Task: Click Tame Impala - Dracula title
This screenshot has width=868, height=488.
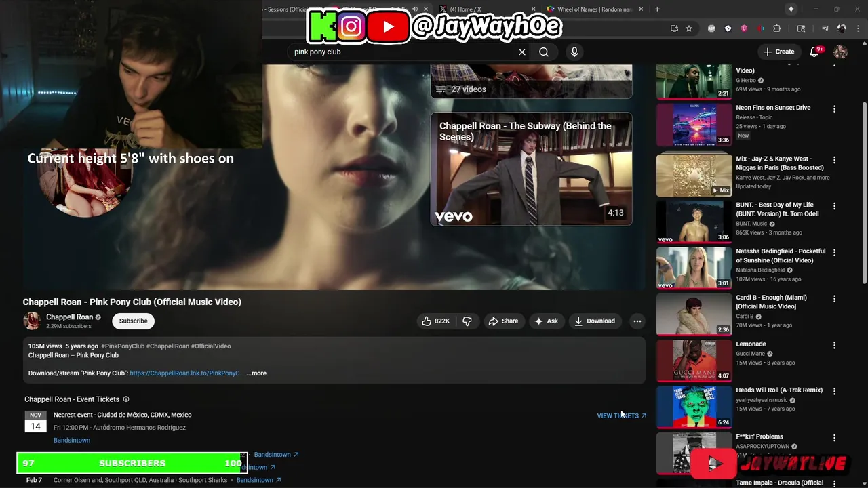Action: pyautogui.click(x=780, y=483)
